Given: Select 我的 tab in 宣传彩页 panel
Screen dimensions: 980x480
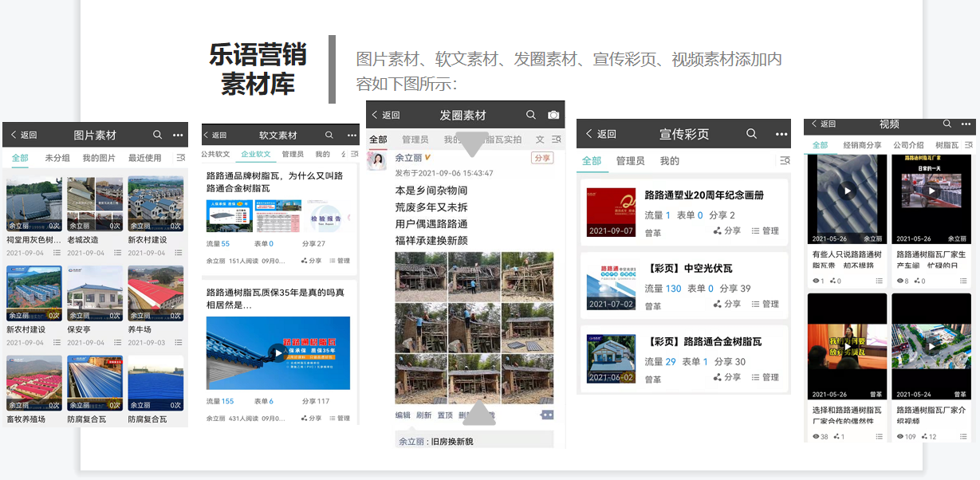Looking at the screenshot, I should (670, 161).
